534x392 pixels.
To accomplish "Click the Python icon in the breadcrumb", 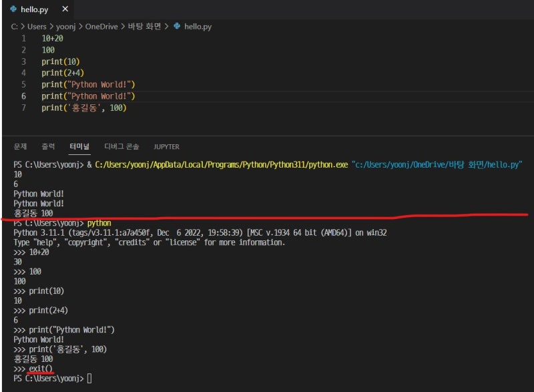I will (x=177, y=26).
